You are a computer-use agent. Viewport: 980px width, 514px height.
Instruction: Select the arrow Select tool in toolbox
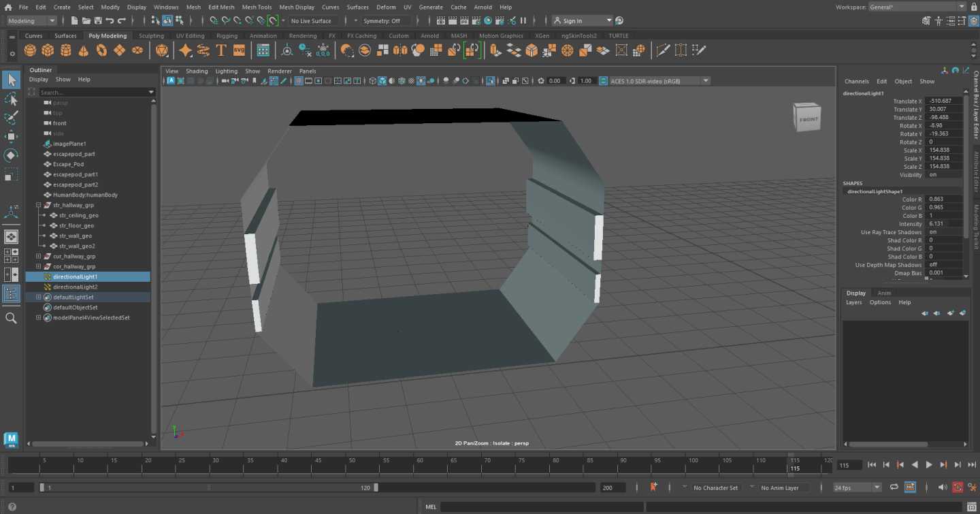11,80
